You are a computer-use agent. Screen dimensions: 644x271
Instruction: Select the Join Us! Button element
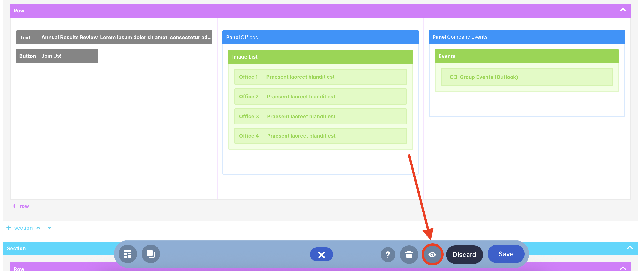[x=57, y=56]
